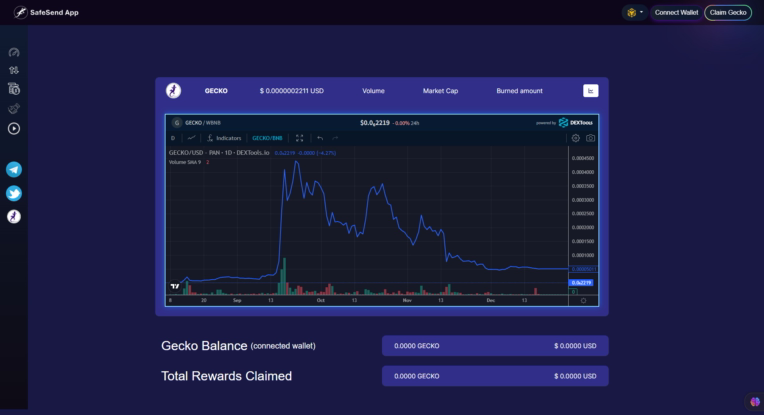
Task: Open chart settings gear icon
Action: click(575, 138)
